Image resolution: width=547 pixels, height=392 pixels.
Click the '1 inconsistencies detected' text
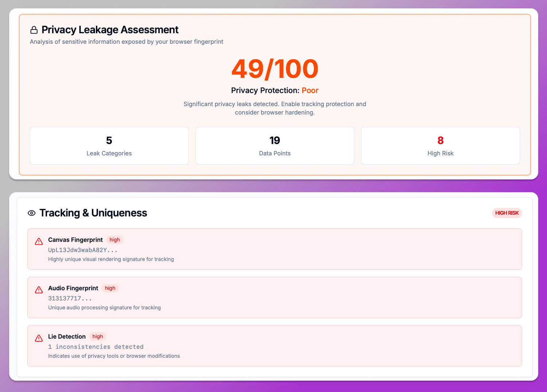96,347
